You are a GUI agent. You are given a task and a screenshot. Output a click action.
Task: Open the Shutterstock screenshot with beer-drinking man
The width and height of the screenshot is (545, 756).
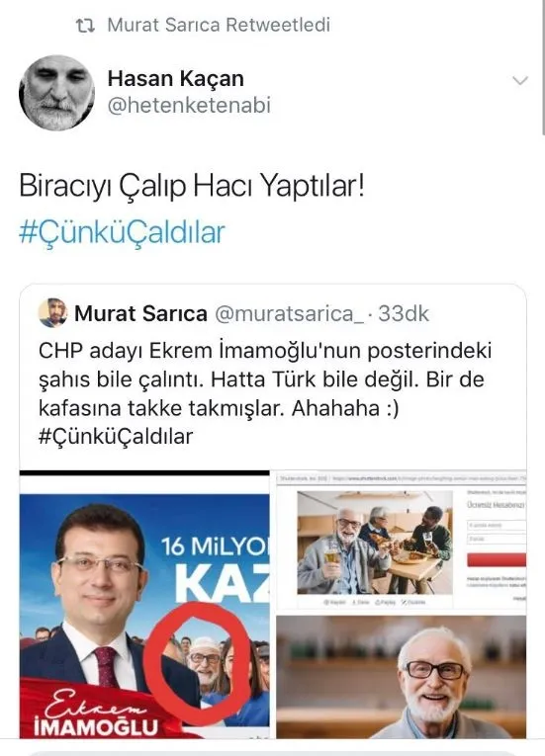coord(402,541)
